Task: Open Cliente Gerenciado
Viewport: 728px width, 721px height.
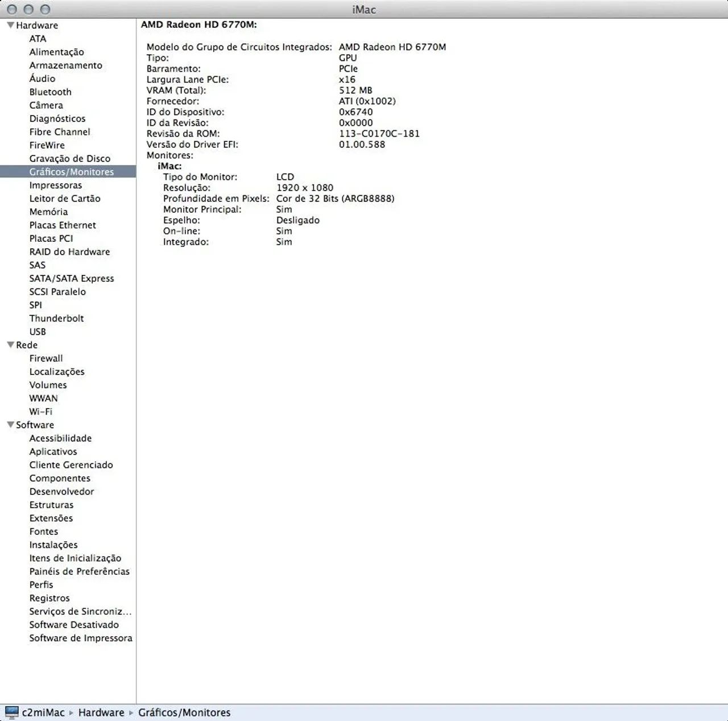Action: [x=71, y=465]
